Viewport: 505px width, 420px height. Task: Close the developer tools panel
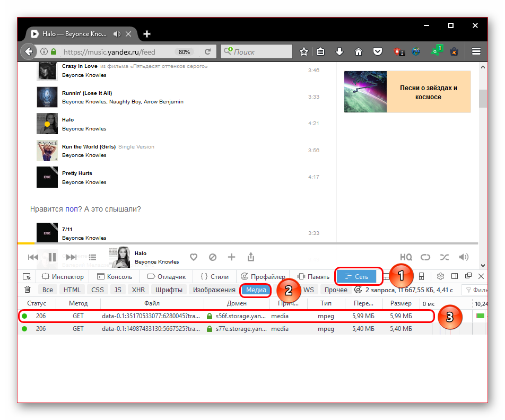point(481,276)
